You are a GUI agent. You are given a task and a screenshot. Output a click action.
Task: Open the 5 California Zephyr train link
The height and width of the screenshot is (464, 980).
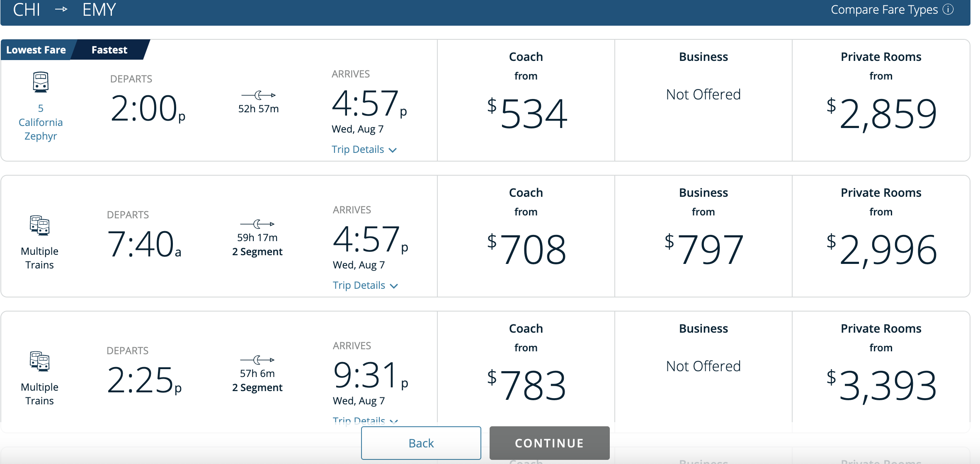pos(41,122)
